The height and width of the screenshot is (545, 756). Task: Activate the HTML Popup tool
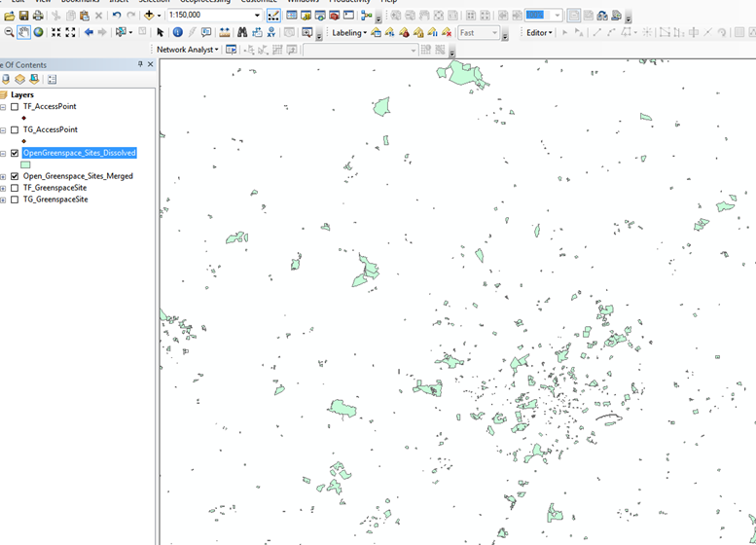point(206,32)
